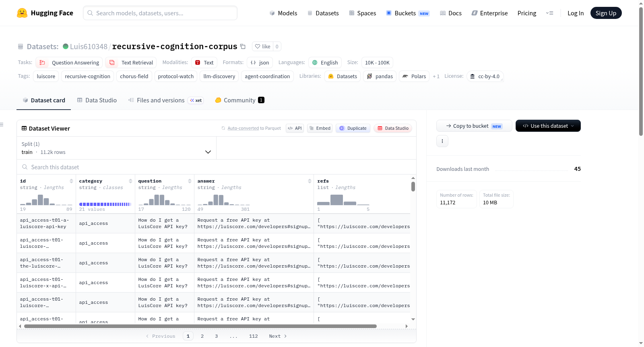The height and width of the screenshot is (347, 644).
Task: Click the Text modality tag
Action: click(204, 62)
